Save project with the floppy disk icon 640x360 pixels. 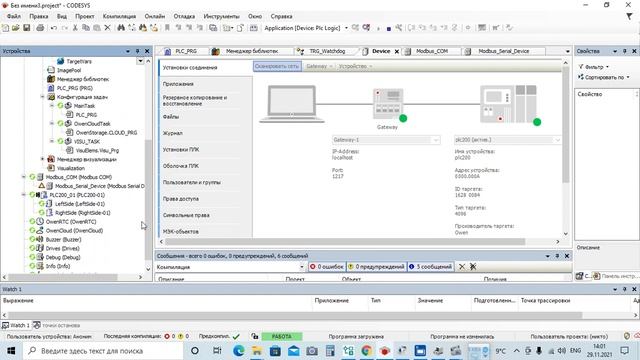coord(27,28)
